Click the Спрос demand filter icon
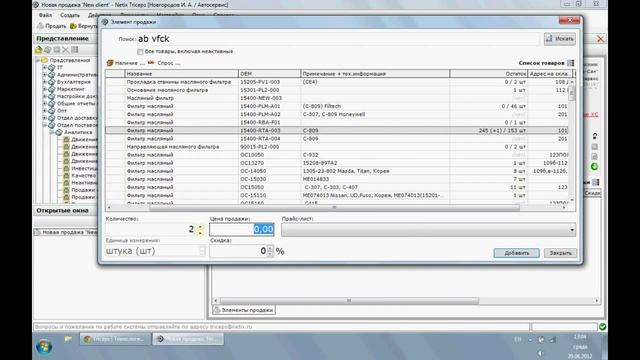The width and height of the screenshot is (640, 360). pyautogui.click(x=151, y=63)
